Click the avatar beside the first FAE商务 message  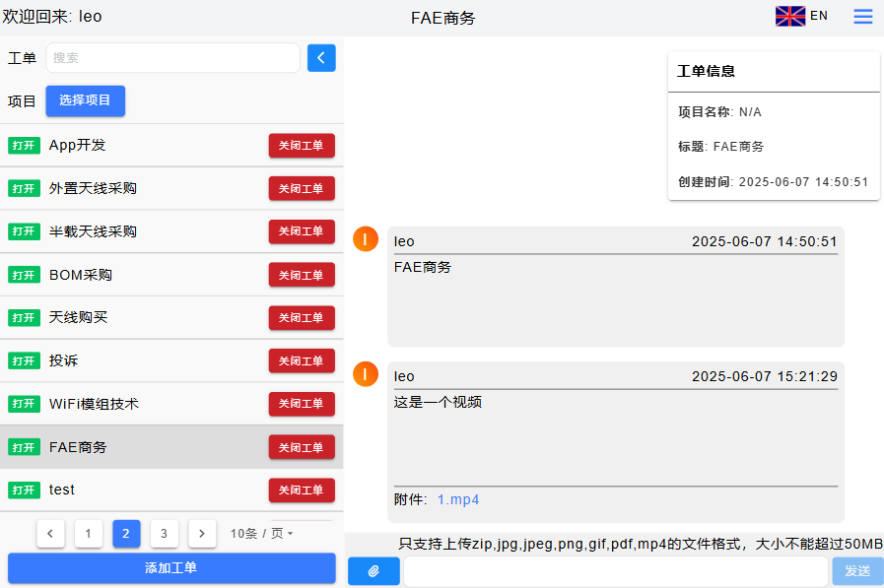coord(366,239)
